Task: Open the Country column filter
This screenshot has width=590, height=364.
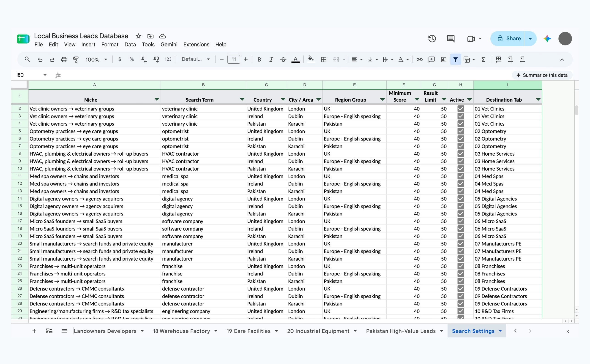Action: [x=283, y=100]
